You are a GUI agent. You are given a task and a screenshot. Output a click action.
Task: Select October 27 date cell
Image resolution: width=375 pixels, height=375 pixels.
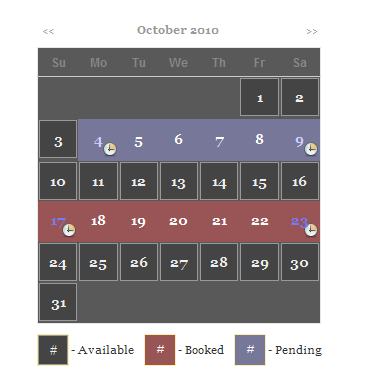[179, 262]
